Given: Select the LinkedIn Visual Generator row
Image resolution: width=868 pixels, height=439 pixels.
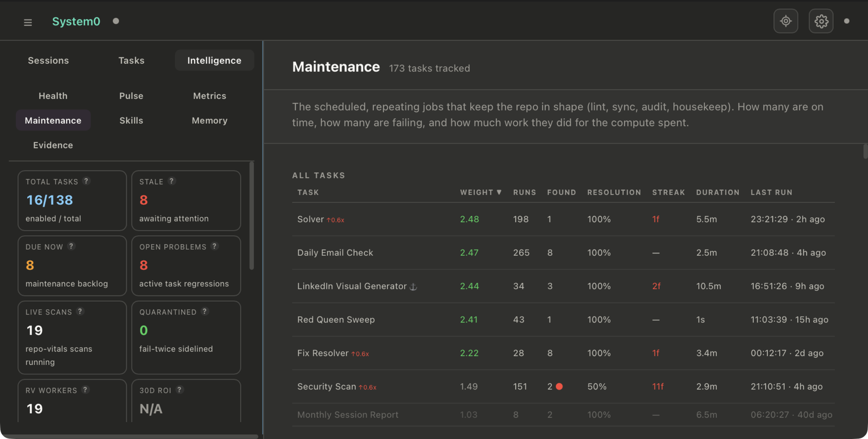Looking at the screenshot, I should pyautogui.click(x=563, y=286).
